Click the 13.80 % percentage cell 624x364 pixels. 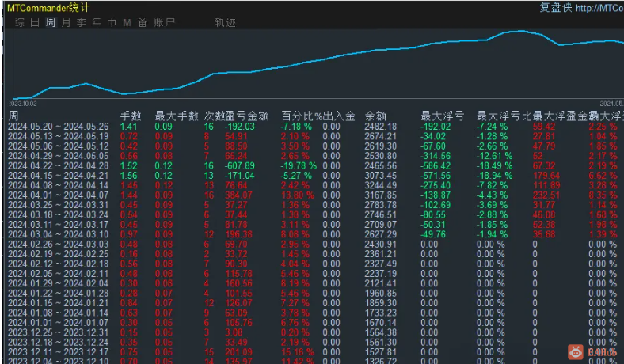click(298, 195)
